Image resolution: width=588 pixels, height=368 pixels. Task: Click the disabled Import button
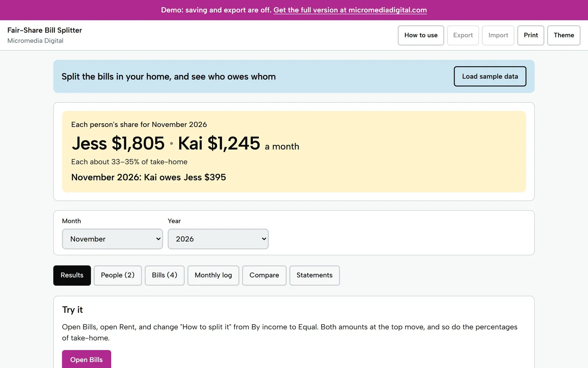(498, 35)
